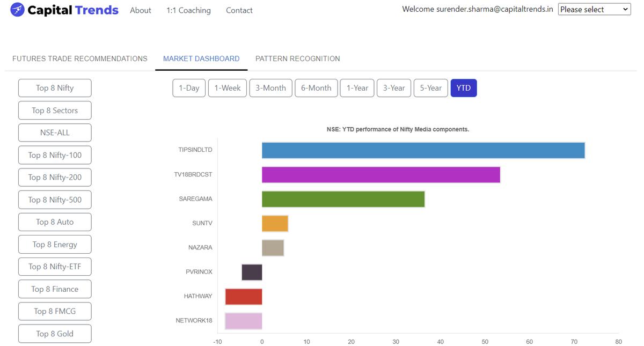Select the YTD timeframe
The image size is (644, 346).
464,88
